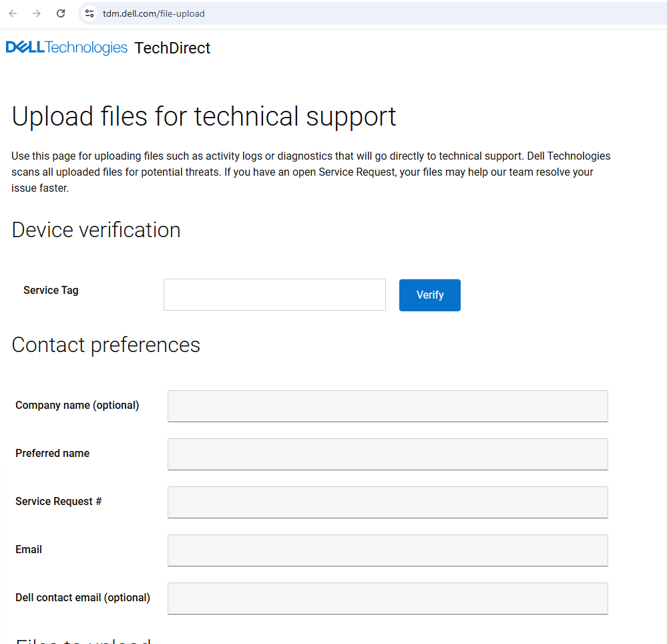
Task: Click the Service Request # label
Action: coord(59,502)
